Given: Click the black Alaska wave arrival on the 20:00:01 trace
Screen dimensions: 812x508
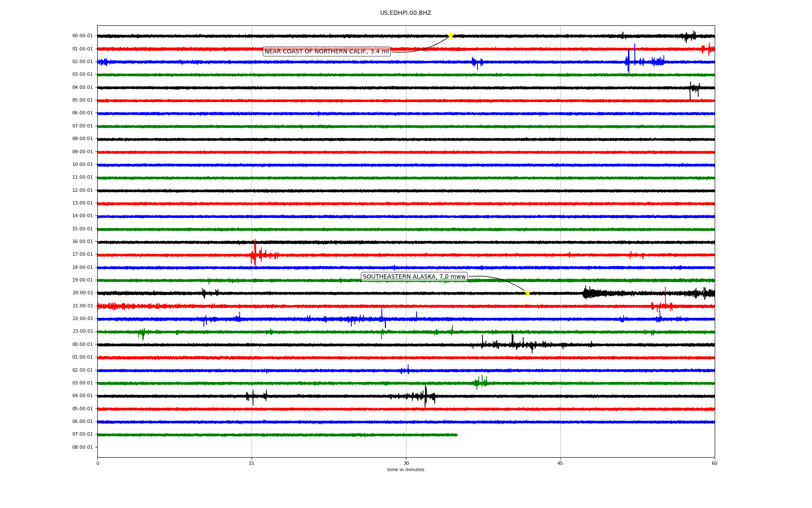Looking at the screenshot, I should click(589, 293).
